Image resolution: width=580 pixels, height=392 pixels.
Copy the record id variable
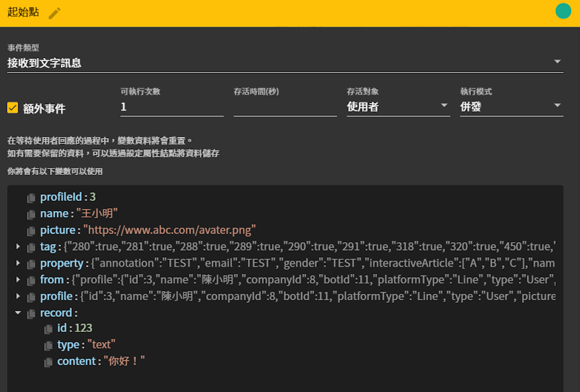click(x=48, y=329)
